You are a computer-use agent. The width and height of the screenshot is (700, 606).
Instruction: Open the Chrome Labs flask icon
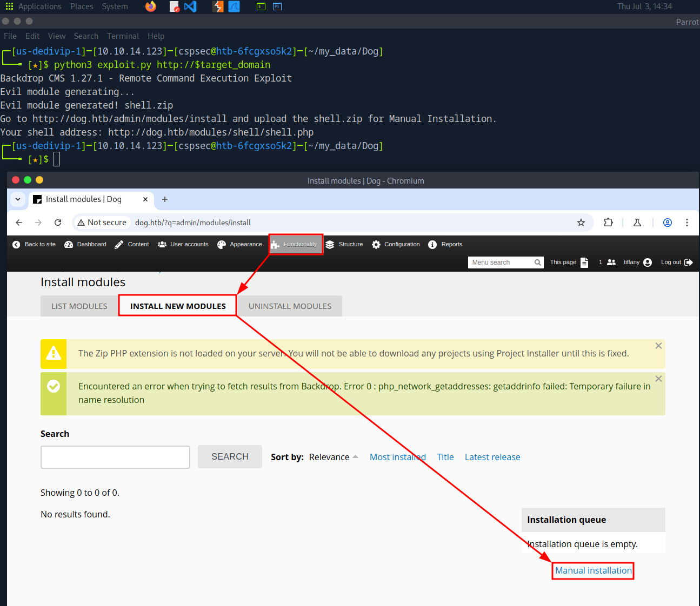(x=637, y=223)
